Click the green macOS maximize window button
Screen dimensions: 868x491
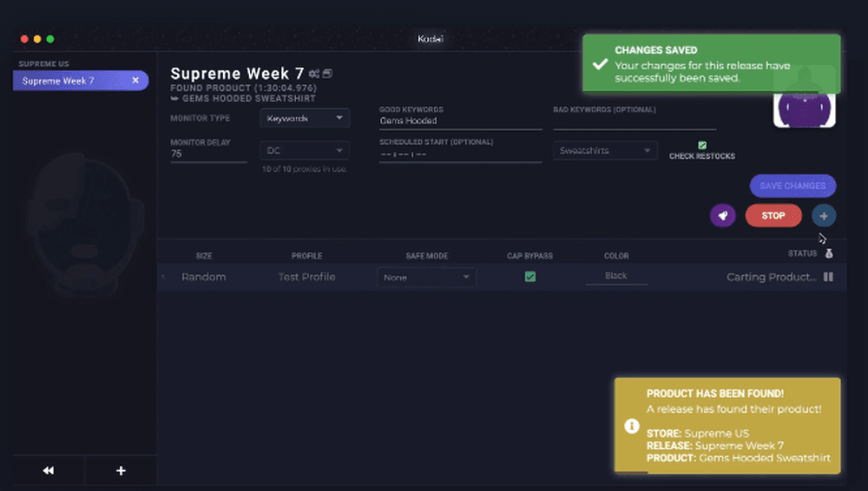coord(50,39)
